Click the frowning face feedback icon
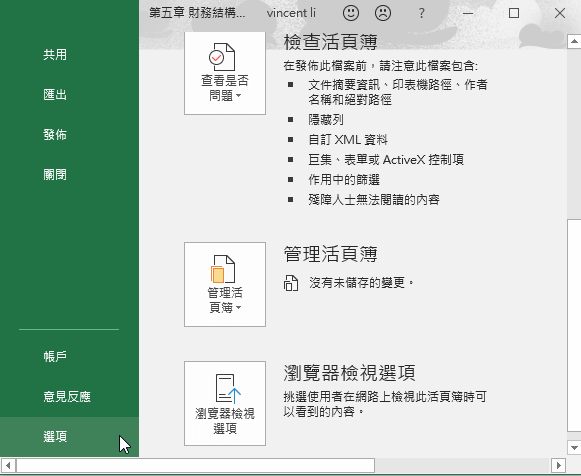581x476 pixels. (x=383, y=13)
